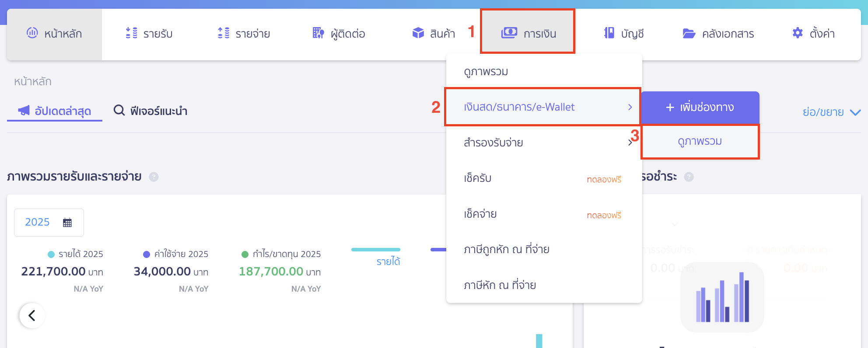Viewport: 868px width, 348px height.
Task: Click the รายได้ chart legend label
Action: [388, 261]
